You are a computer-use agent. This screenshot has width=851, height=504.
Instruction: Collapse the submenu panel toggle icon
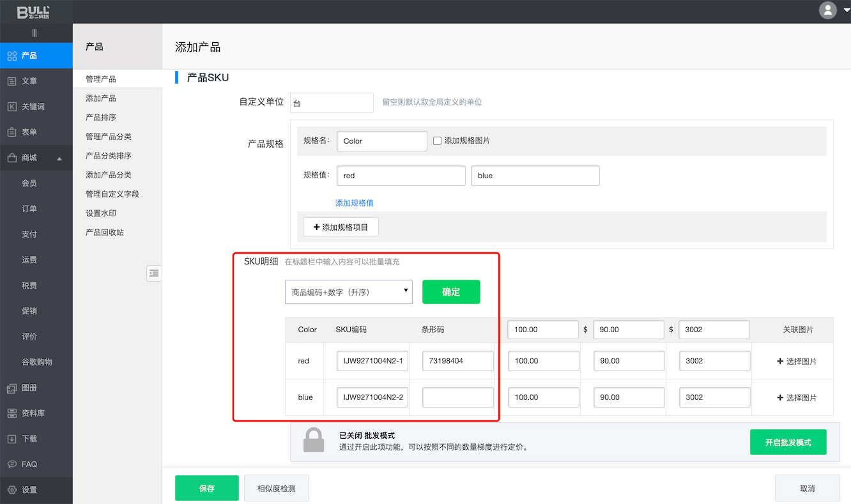153,273
